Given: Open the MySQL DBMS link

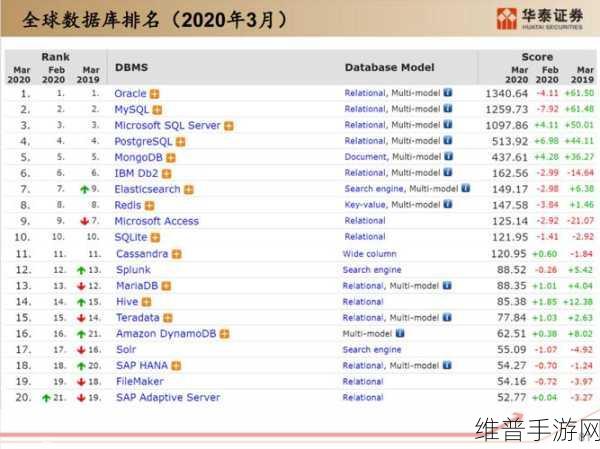Looking at the screenshot, I should point(132,110).
